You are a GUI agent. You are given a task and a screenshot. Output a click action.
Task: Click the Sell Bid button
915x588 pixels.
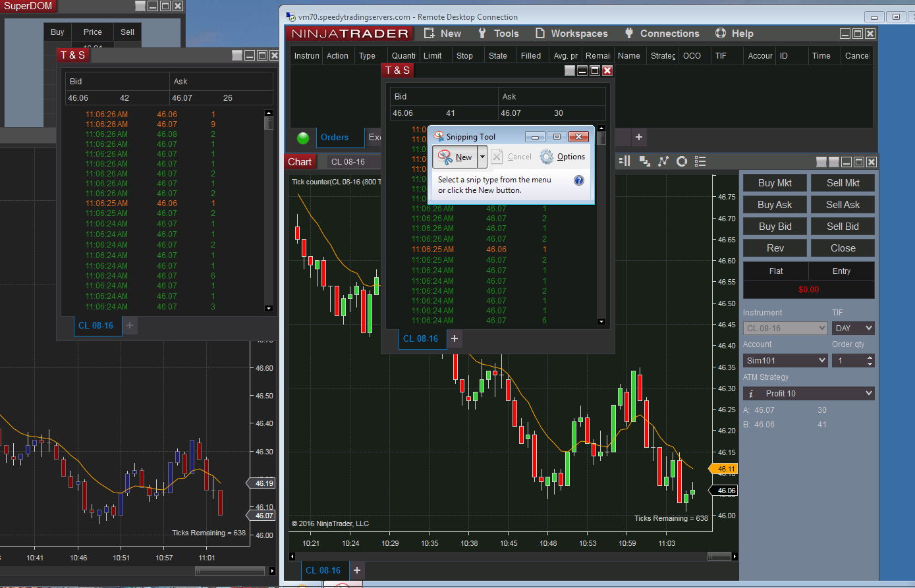(843, 227)
